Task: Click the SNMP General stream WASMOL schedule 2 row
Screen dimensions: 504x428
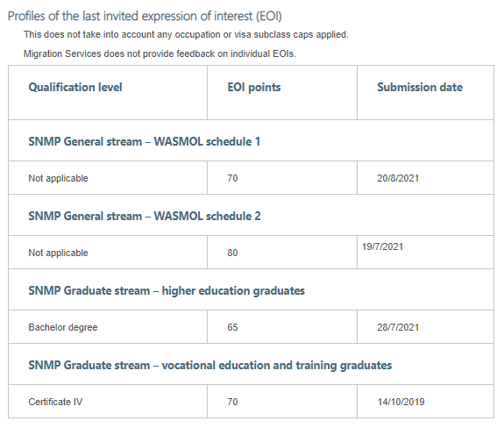Action: click(251, 215)
